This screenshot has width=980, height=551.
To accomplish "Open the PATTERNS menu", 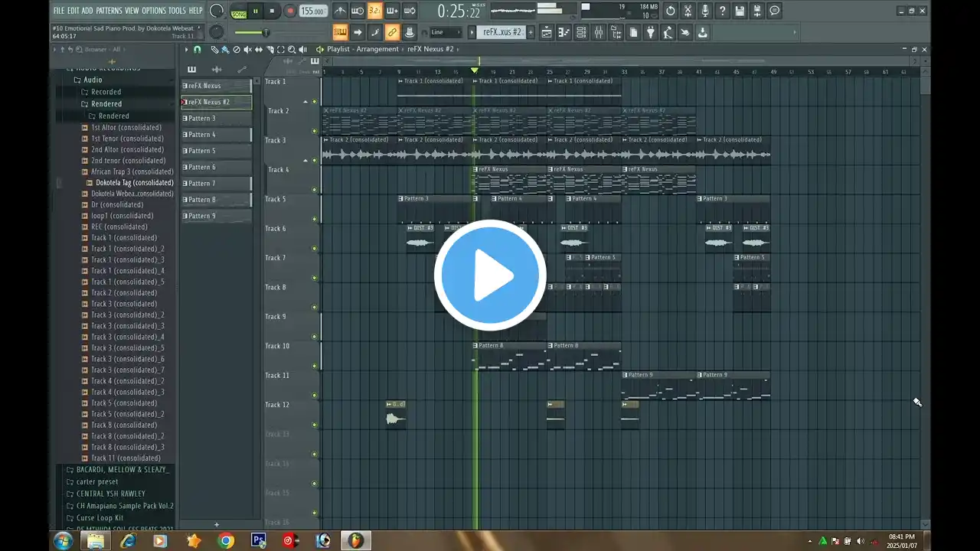I will 109,11.
